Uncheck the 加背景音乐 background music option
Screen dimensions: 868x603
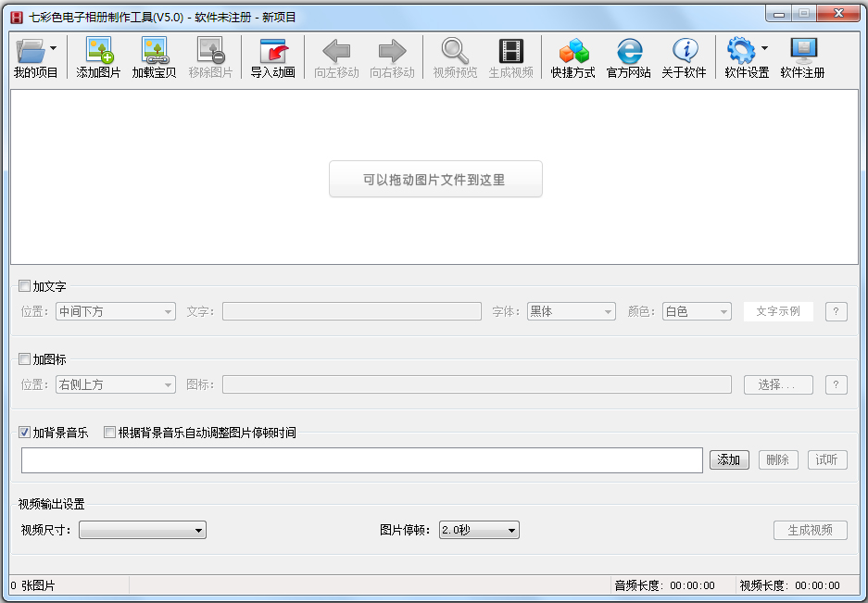[x=24, y=432]
